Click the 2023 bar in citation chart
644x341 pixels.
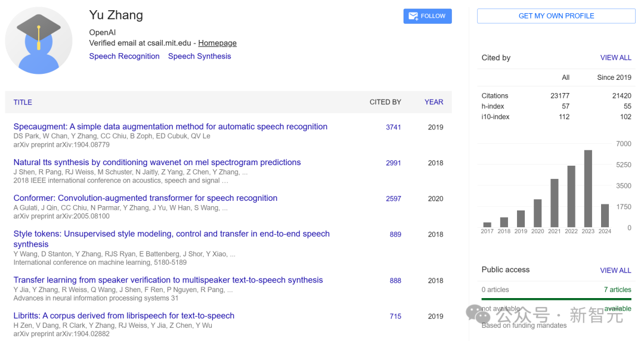coord(588,188)
